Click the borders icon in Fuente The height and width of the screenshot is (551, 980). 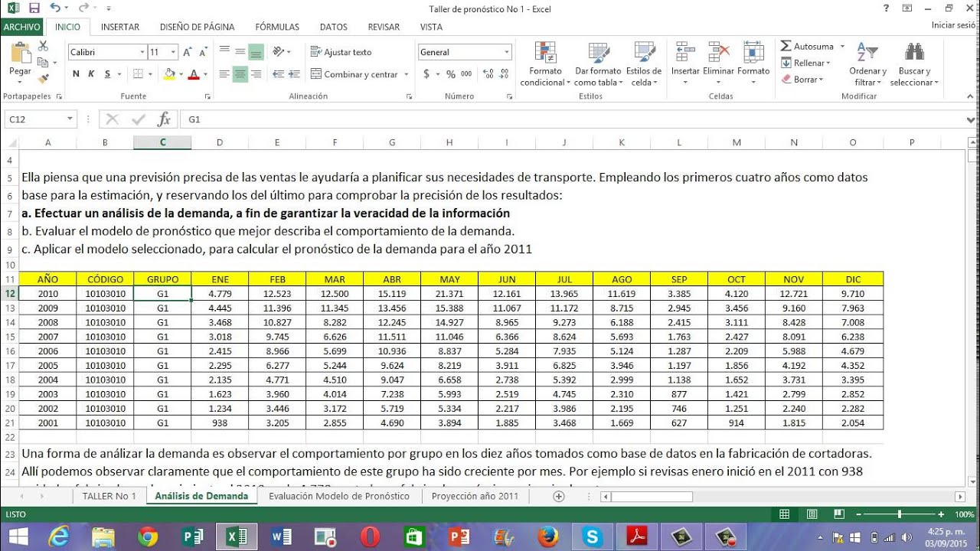point(139,74)
